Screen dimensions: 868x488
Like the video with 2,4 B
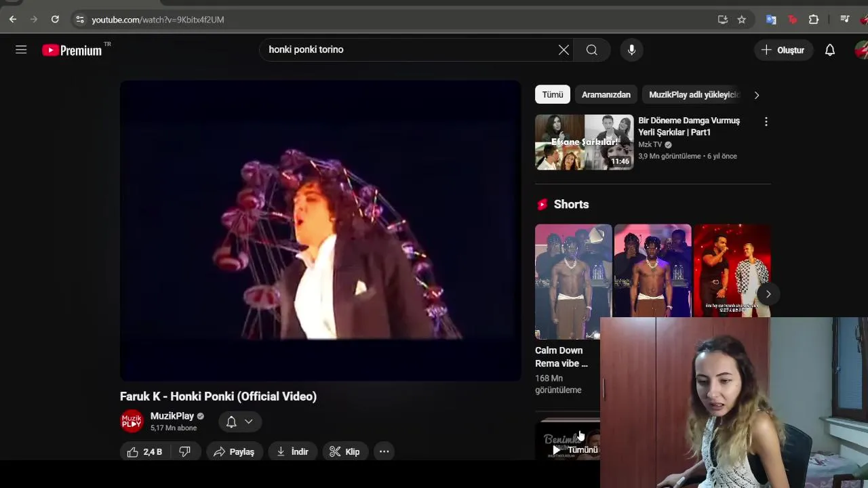click(144, 451)
